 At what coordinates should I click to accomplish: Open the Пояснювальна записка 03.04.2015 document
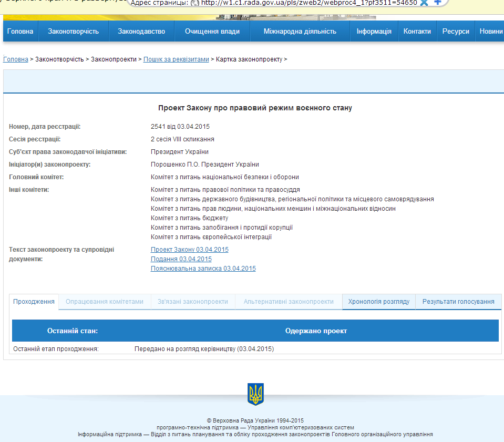coord(203,269)
